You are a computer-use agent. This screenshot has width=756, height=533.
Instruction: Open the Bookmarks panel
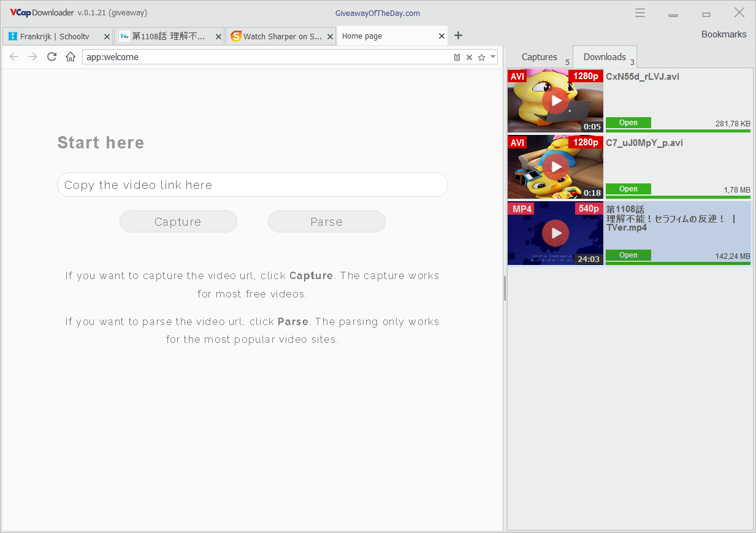[x=724, y=34]
